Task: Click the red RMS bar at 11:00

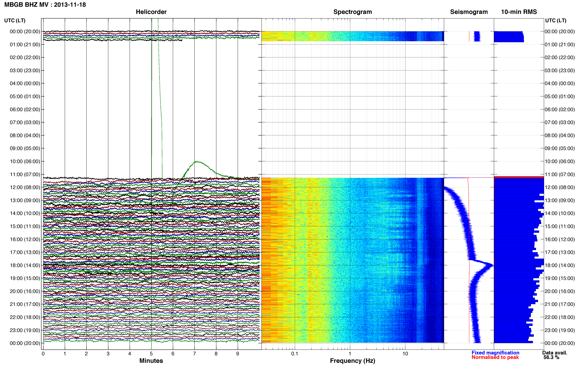Action: pyautogui.click(x=519, y=177)
